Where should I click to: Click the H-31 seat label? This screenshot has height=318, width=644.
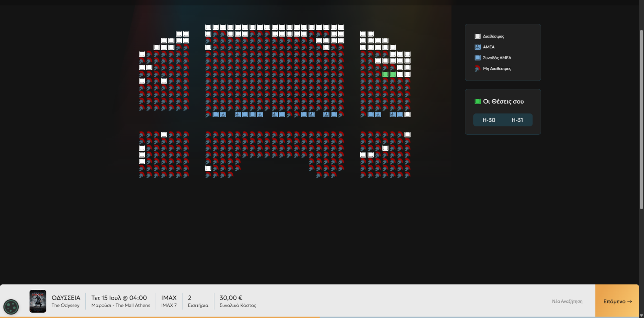coord(517,120)
